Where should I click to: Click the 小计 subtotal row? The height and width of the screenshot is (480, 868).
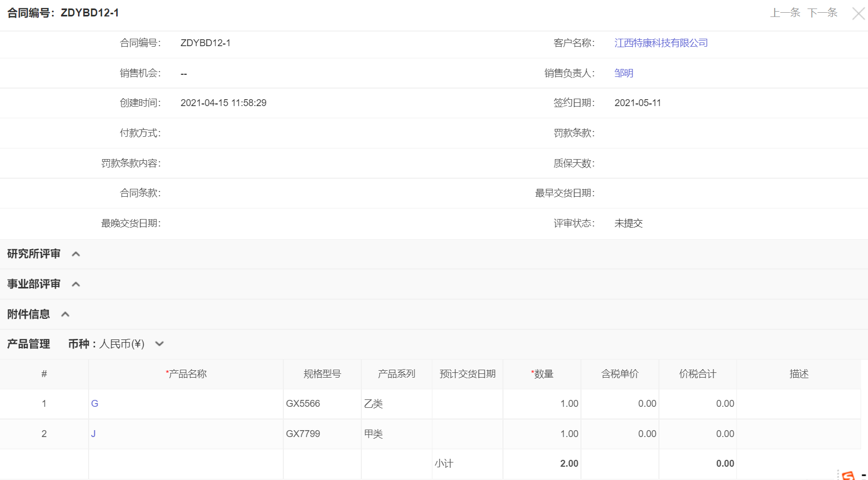445,464
